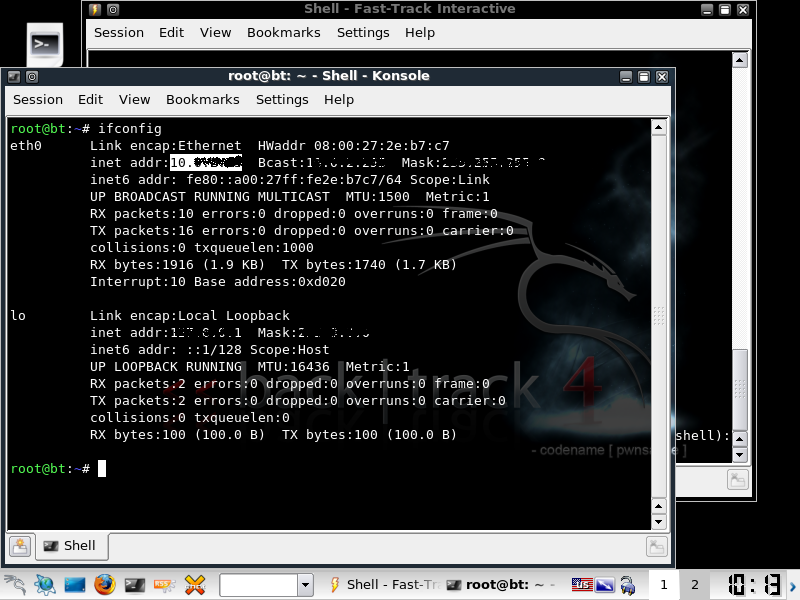Switch to virtual desktop 1
This screenshot has height=600, width=800.
(x=663, y=585)
